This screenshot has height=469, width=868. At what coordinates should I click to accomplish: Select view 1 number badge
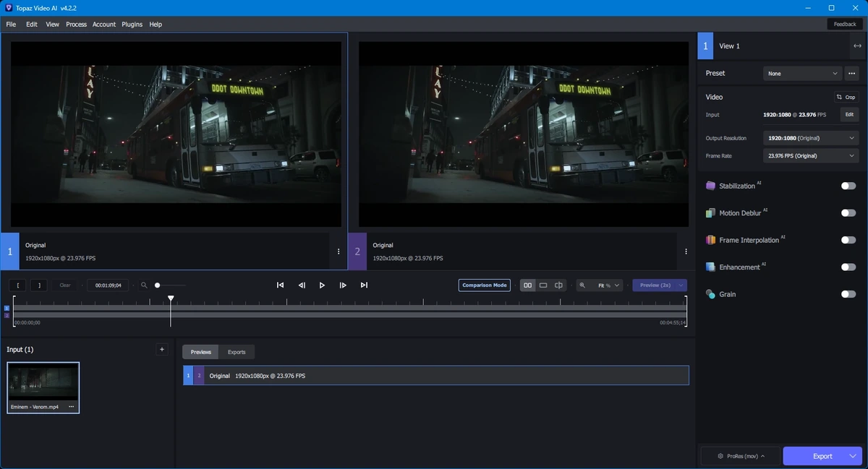tap(10, 251)
